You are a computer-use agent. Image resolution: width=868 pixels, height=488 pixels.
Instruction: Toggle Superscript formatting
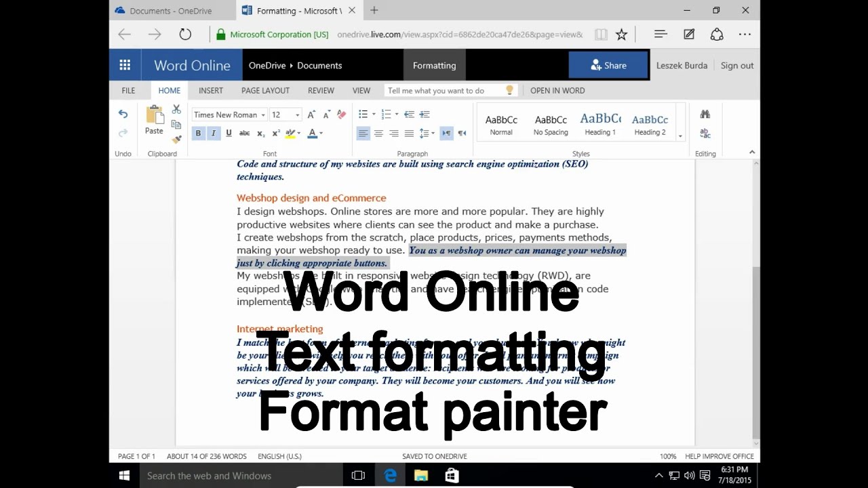(x=276, y=134)
